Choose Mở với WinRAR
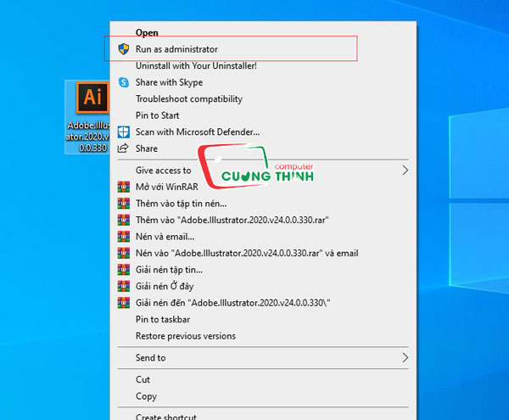This screenshot has height=420, width=509. point(263,187)
